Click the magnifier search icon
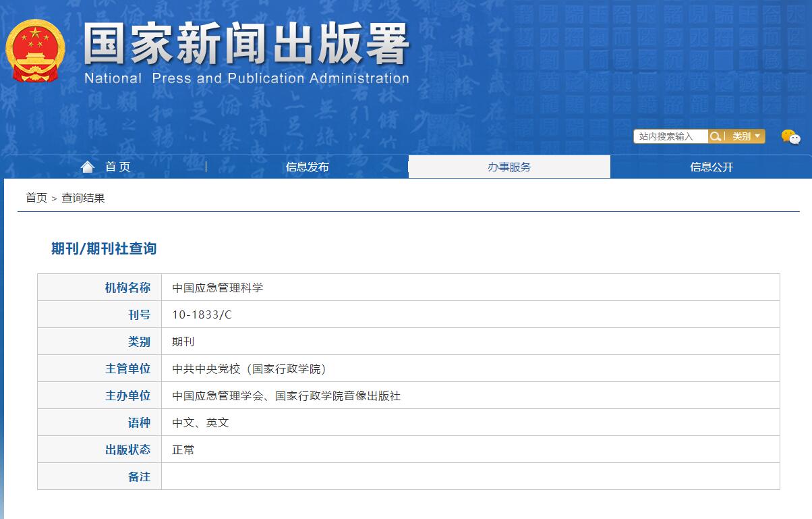 point(716,136)
